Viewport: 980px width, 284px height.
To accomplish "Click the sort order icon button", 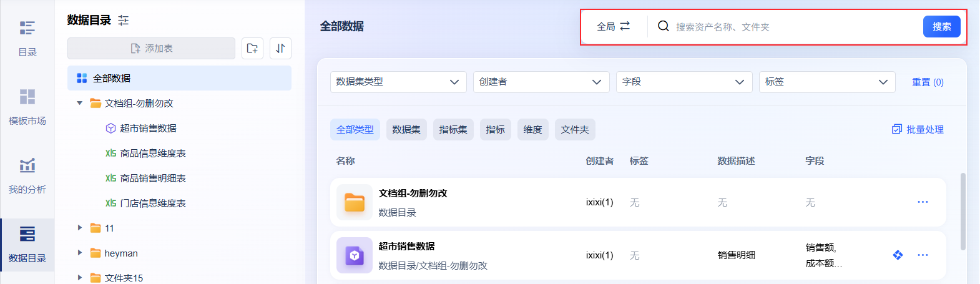I will [x=280, y=48].
